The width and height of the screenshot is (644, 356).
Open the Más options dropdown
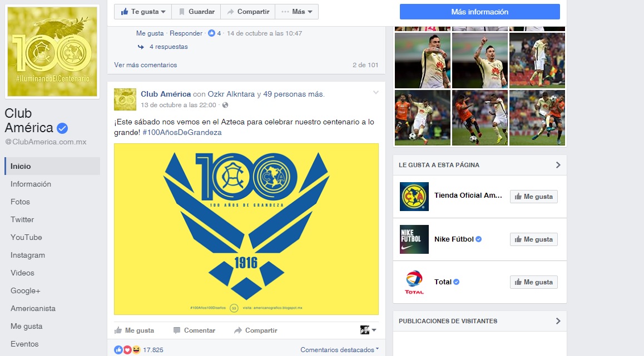[296, 12]
